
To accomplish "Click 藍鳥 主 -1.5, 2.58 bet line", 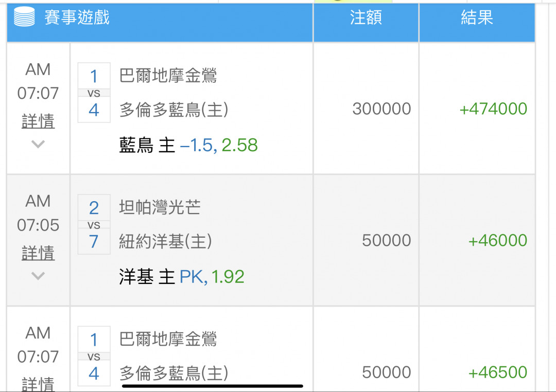I will [x=188, y=145].
